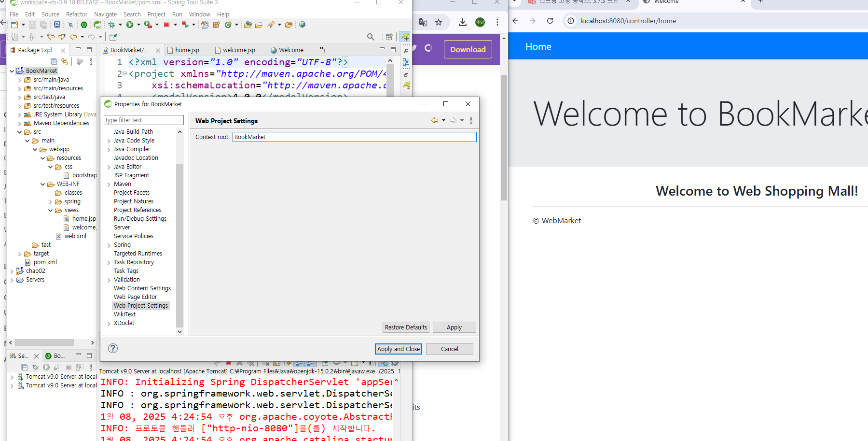Viewport: 868px width, 441px height.
Task: Click the Home link in blue navbar
Action: (538, 46)
